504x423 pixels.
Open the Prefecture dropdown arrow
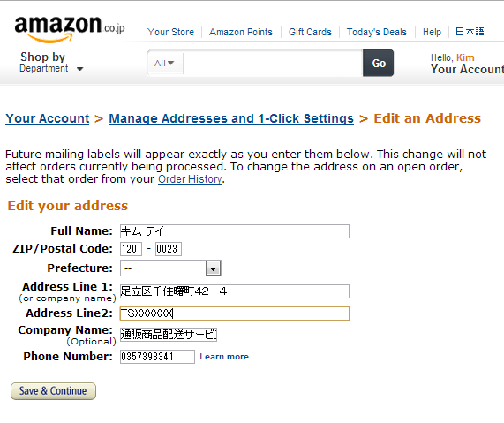click(x=213, y=268)
